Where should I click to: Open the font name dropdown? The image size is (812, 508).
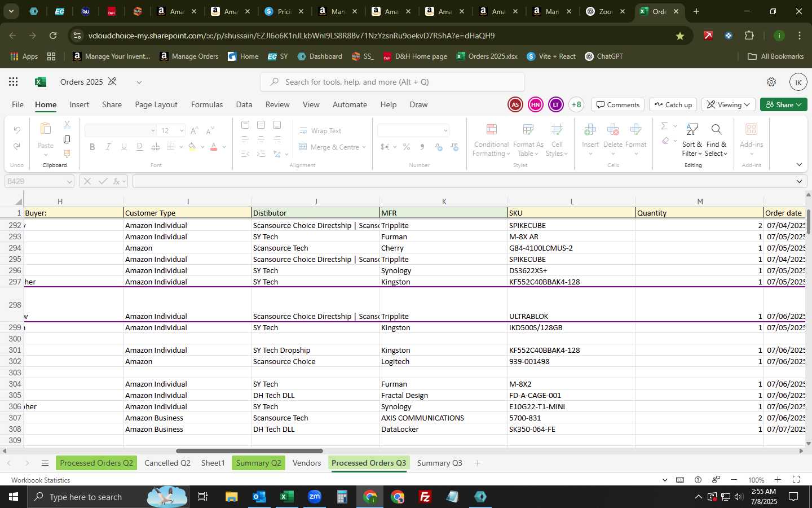pos(153,131)
